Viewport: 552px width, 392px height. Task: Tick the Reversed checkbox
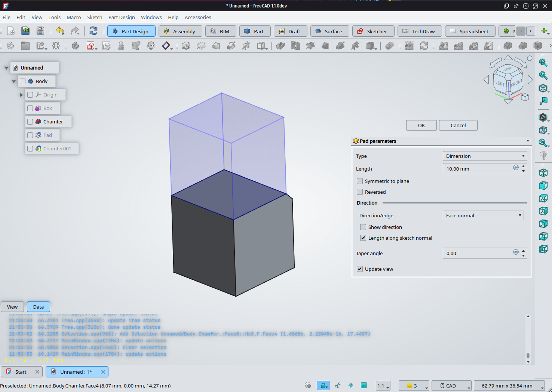pyautogui.click(x=360, y=192)
